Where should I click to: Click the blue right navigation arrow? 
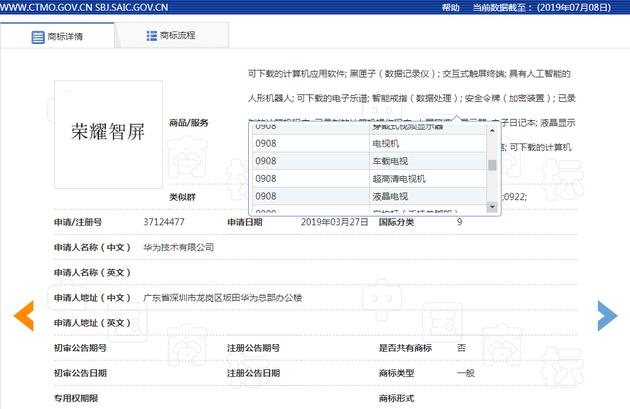coord(606,315)
